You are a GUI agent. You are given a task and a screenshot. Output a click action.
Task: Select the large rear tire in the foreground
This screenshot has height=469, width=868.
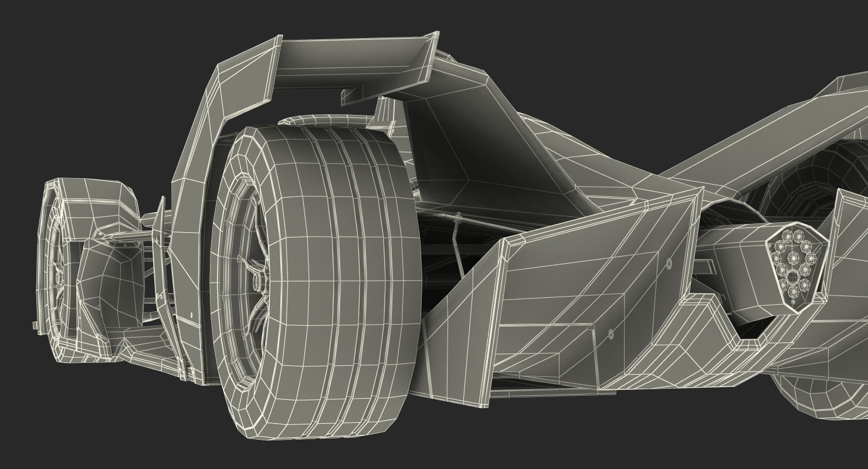317,281
